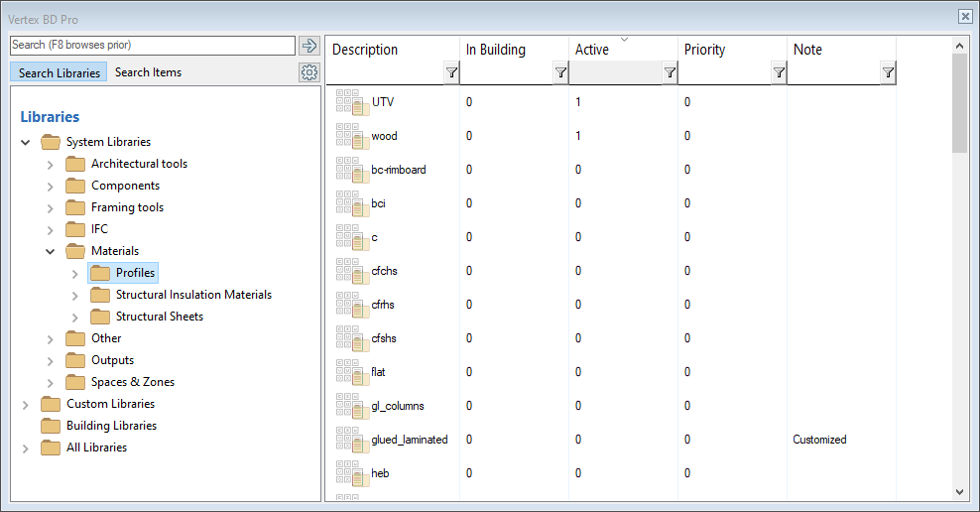Expand the Architectural tools folder
Image resolution: width=980 pixels, height=512 pixels.
tap(51, 164)
